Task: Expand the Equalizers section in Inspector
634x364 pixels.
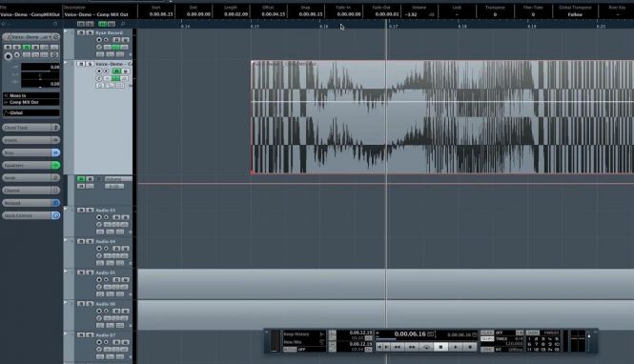Action: (x=31, y=165)
